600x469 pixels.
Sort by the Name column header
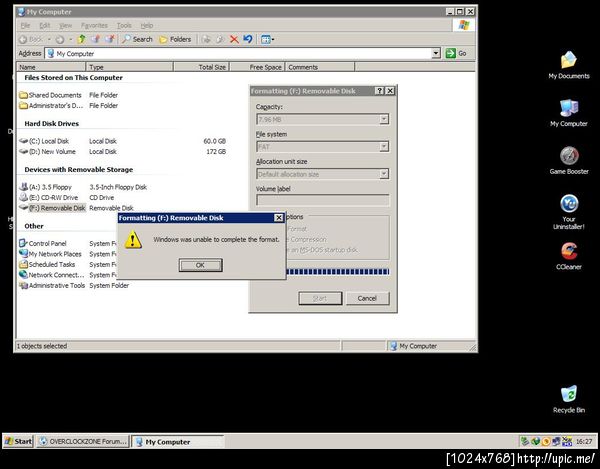click(x=51, y=67)
